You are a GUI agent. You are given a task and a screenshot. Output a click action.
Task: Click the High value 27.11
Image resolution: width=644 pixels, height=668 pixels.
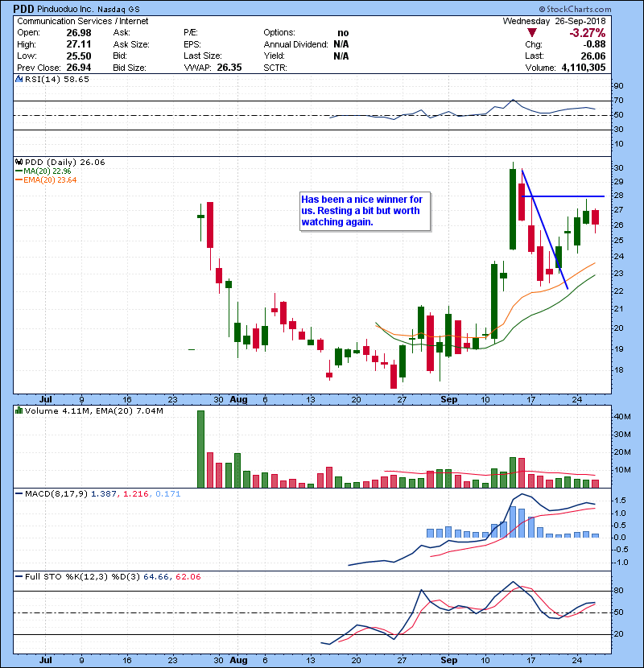click(x=79, y=44)
